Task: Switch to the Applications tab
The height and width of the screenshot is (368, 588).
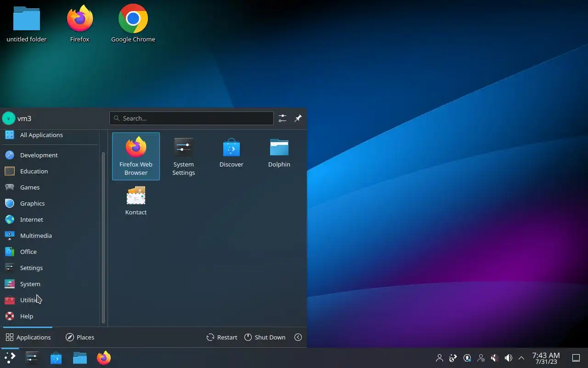Action: (x=28, y=337)
